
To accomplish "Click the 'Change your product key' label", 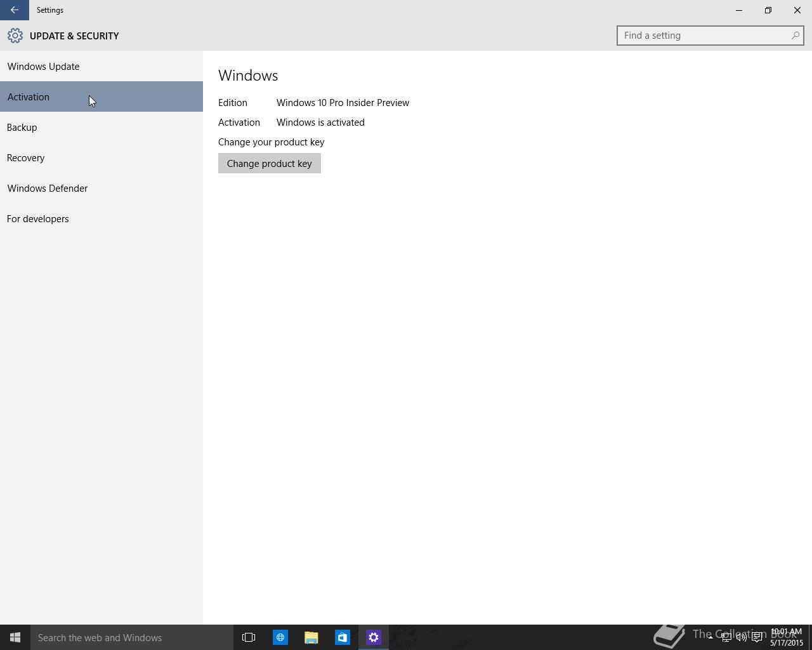I will [x=272, y=142].
